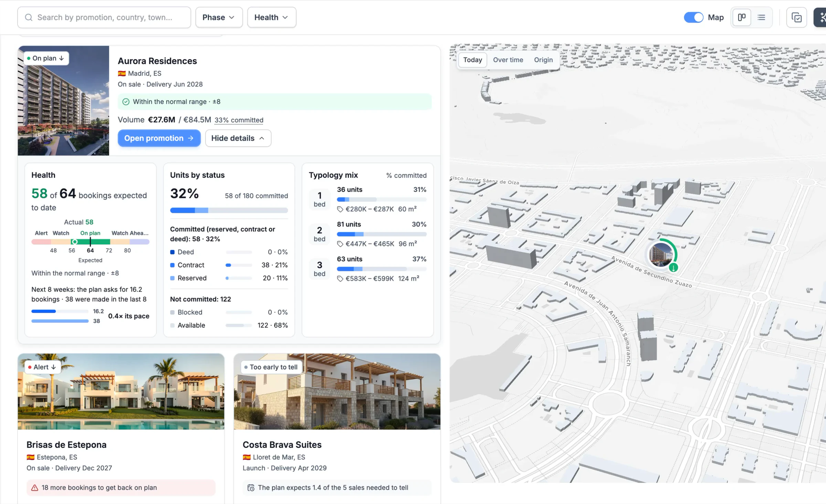Click the '81 units' label
Image resolution: width=826 pixels, height=504 pixels.
point(349,224)
